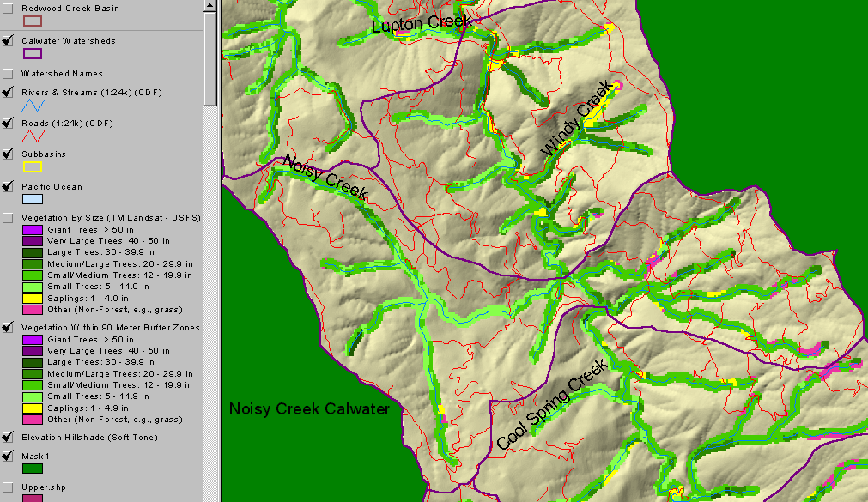The height and width of the screenshot is (502, 868).
Task: Select the Redwood Creek Basin layer name
Action: click(70, 9)
